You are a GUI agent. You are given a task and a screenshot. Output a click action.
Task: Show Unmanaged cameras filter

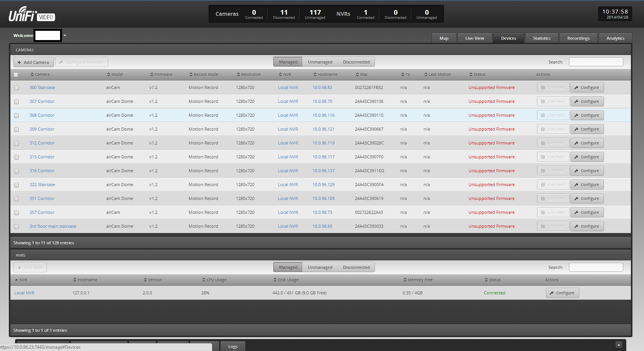point(320,62)
